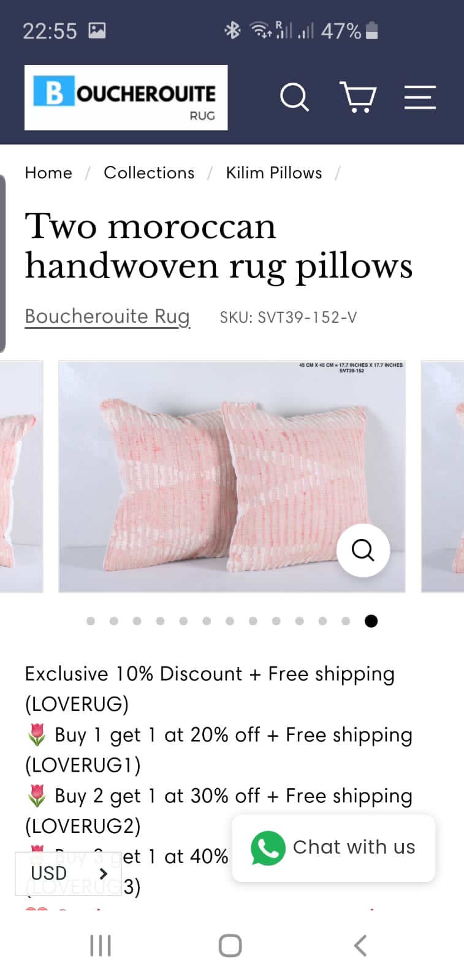Open Boucherouite Rug vendor link
This screenshot has width=464, height=980.
[x=107, y=317]
